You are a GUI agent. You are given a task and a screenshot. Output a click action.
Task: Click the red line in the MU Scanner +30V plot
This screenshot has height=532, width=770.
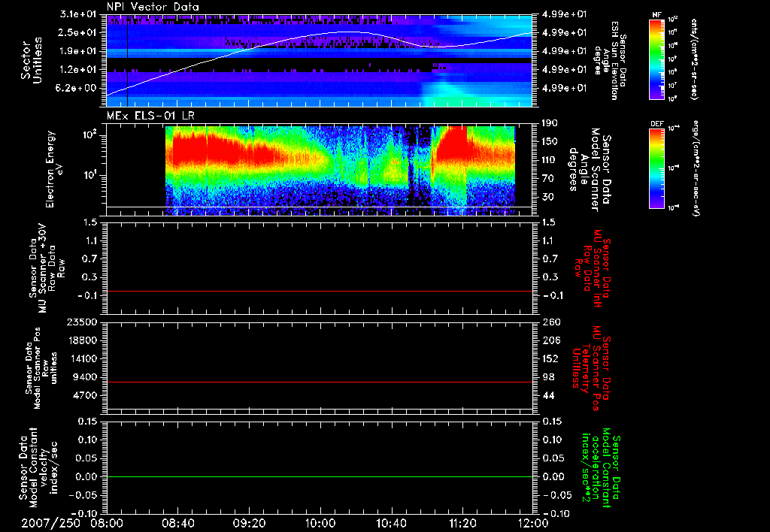pos(320,291)
